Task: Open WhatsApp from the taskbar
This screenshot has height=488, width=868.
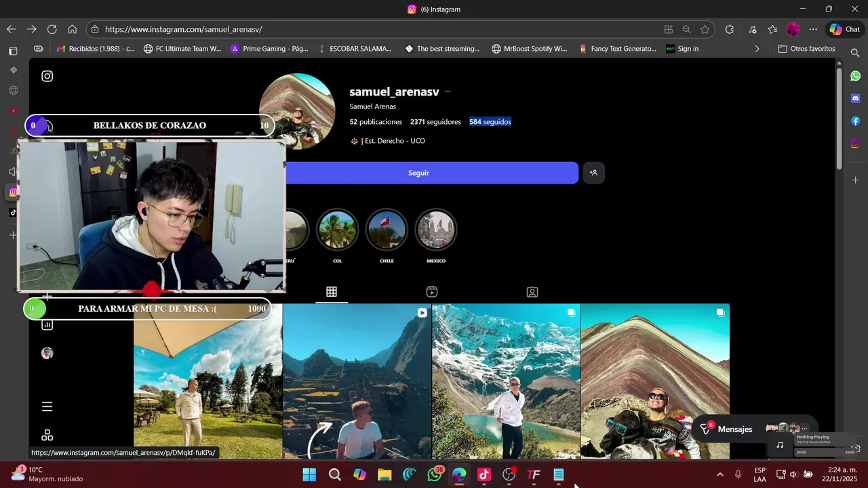Action: coord(435,474)
